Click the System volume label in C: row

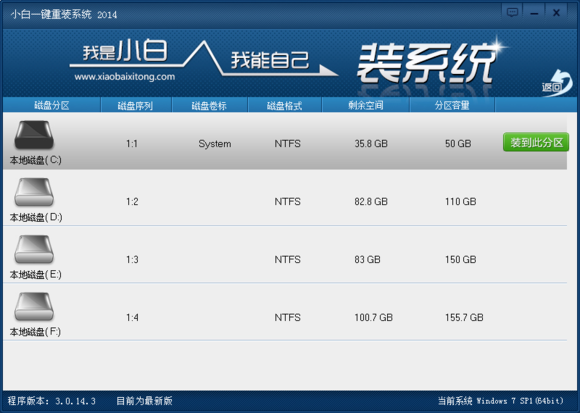215,144
